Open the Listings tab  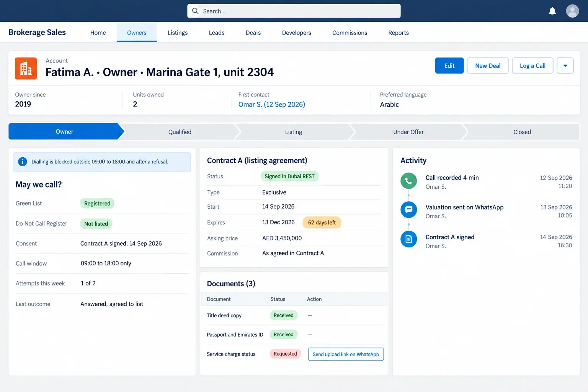tap(178, 33)
